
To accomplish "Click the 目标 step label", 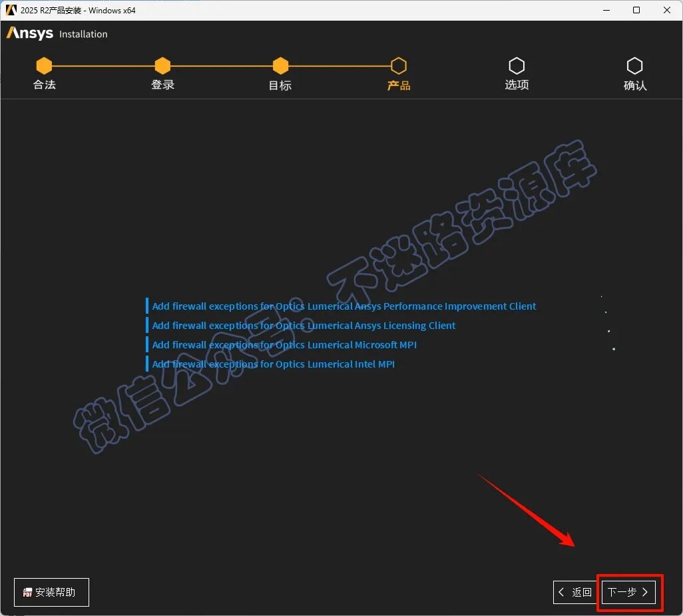I will (280, 85).
